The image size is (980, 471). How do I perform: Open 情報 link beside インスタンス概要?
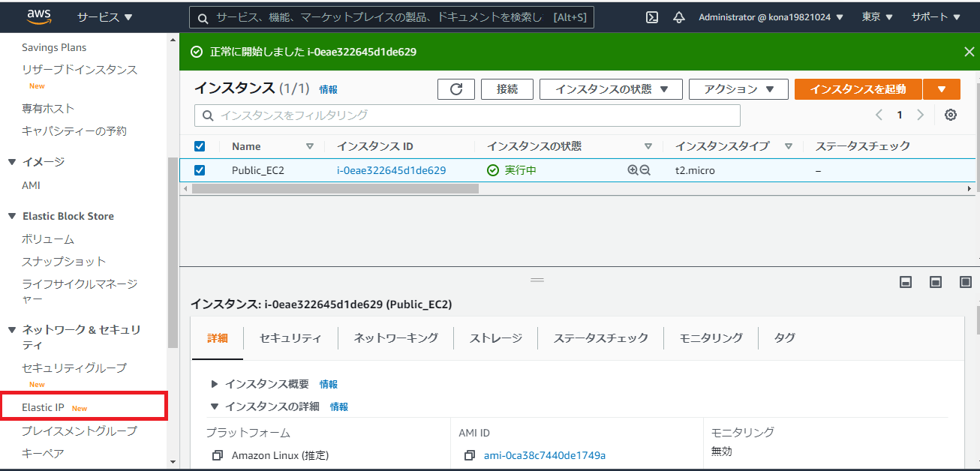(x=329, y=384)
